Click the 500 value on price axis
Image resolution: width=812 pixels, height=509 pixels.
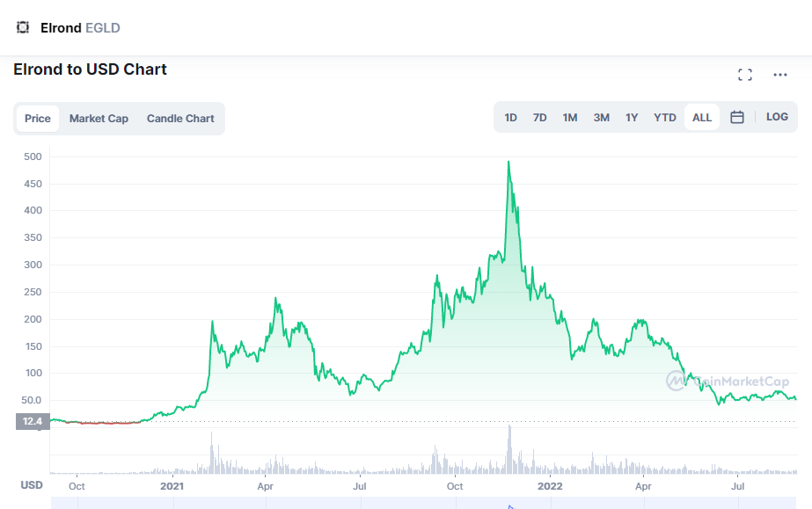coord(33,156)
